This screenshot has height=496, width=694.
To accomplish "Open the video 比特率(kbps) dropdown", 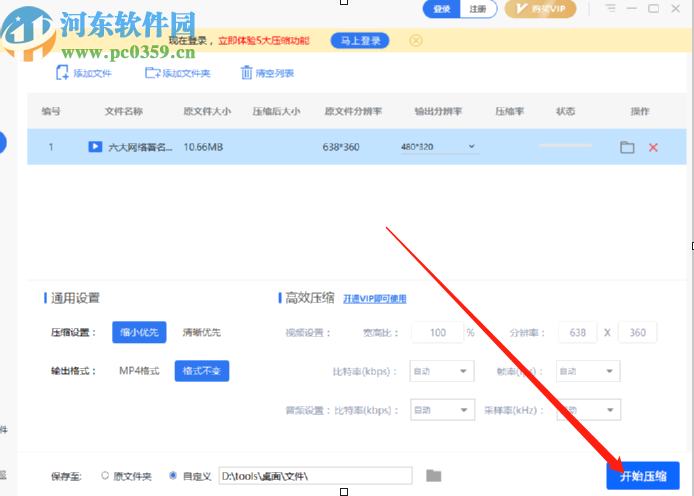I will (442, 371).
